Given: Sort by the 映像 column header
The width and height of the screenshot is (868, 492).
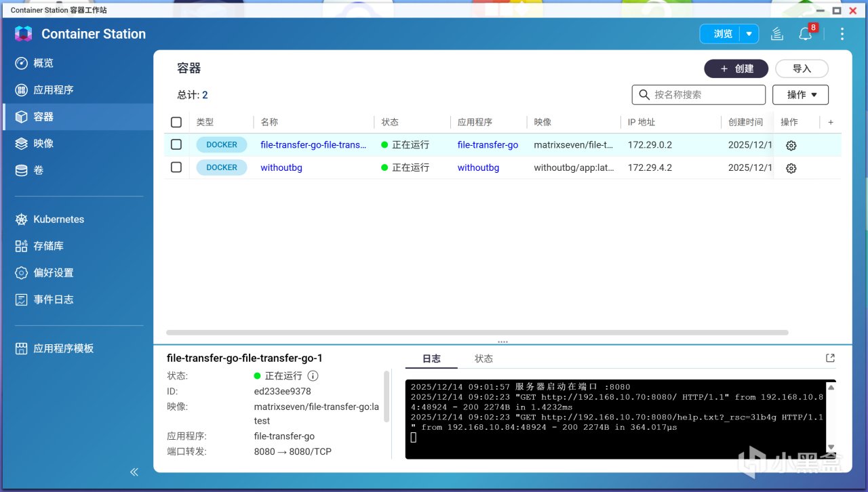Looking at the screenshot, I should coord(542,123).
